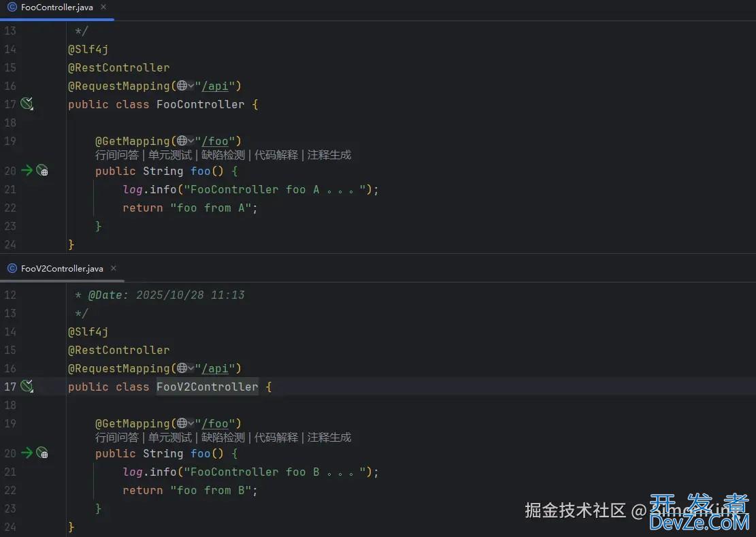Switch to the FooV2Controller.java tab
The height and width of the screenshot is (537, 756).
(x=61, y=268)
